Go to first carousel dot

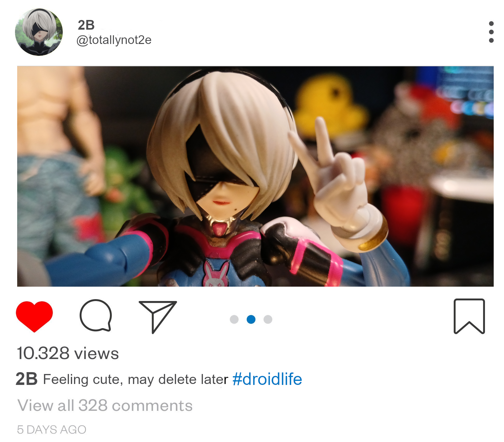(x=234, y=319)
